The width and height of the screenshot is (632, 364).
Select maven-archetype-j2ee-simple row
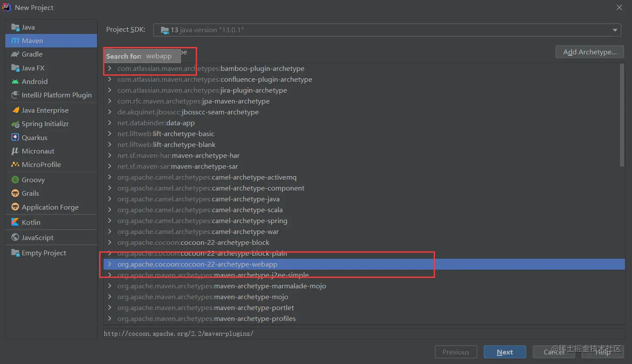364,275
